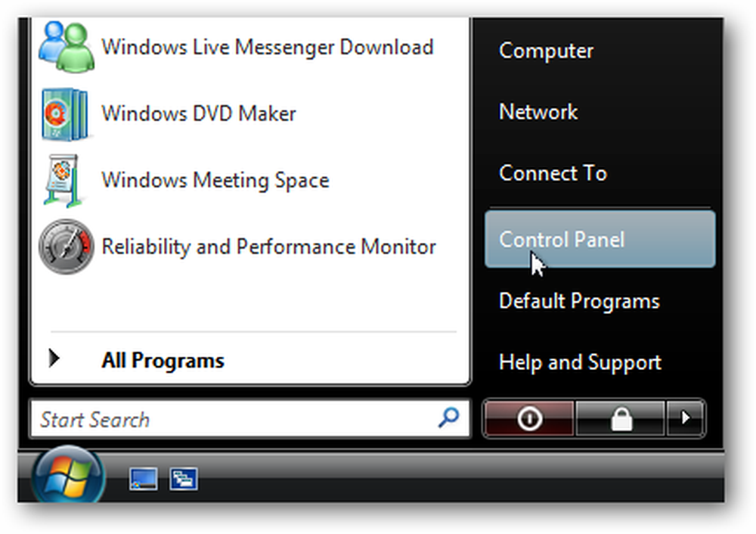The height and width of the screenshot is (534, 756).
Task: Open Default Programs
Action: [579, 301]
